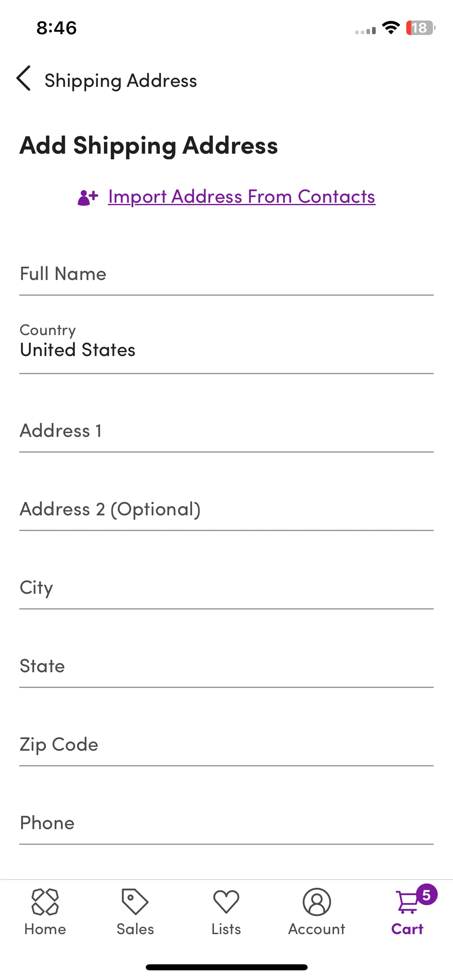
Task: Click Import Address From Contacts link
Action: [242, 197]
